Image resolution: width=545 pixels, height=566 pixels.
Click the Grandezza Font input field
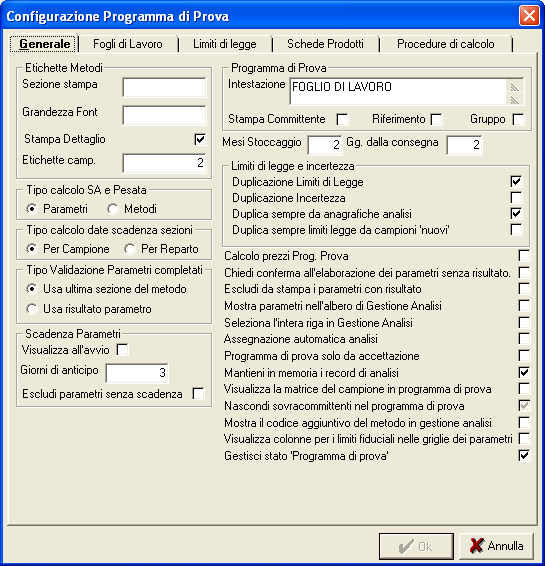pos(164,115)
